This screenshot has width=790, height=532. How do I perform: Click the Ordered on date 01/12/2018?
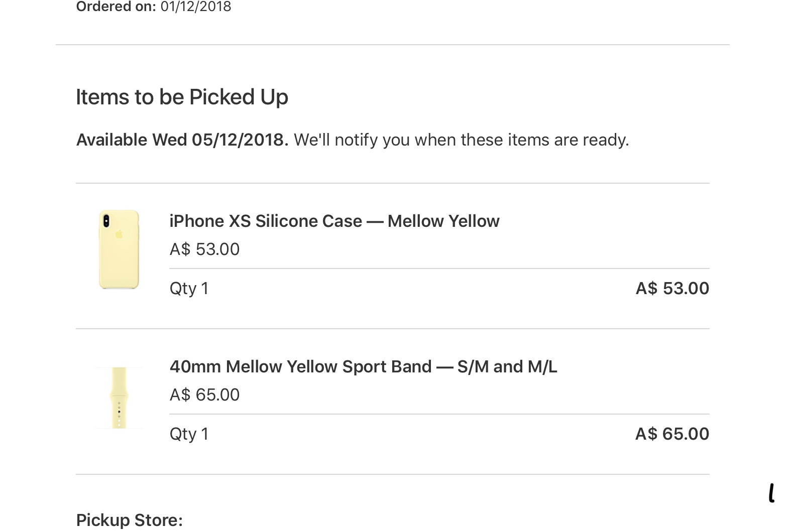click(x=196, y=7)
